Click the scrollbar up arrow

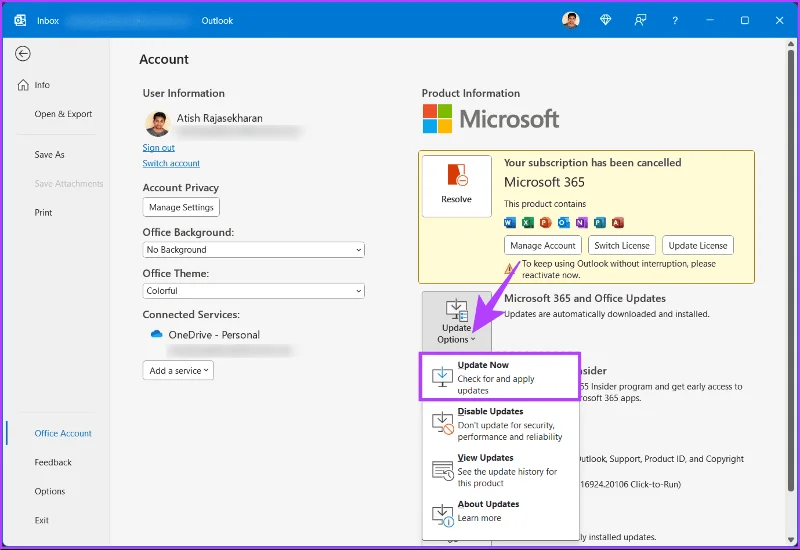791,44
